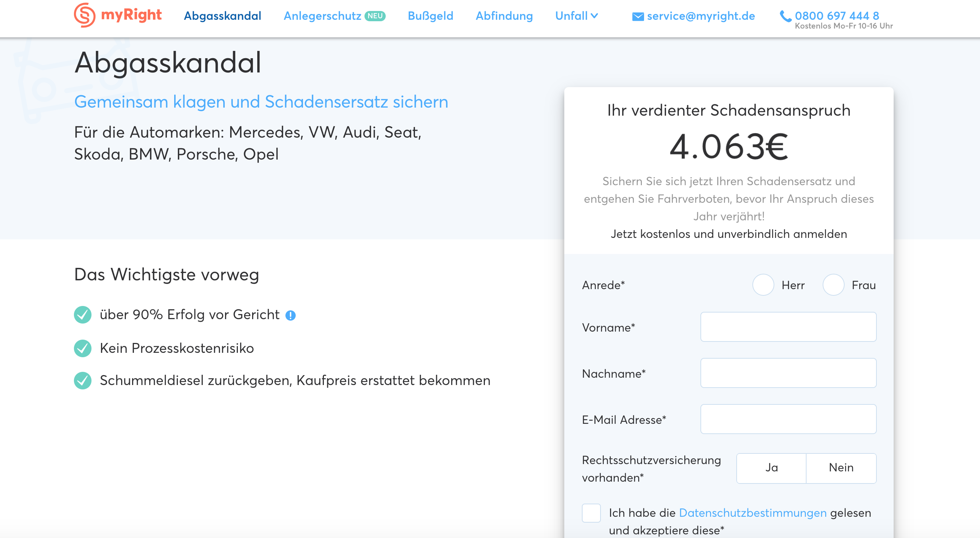Image resolution: width=980 pixels, height=538 pixels.
Task: Select the Herr radio button
Action: coord(763,285)
